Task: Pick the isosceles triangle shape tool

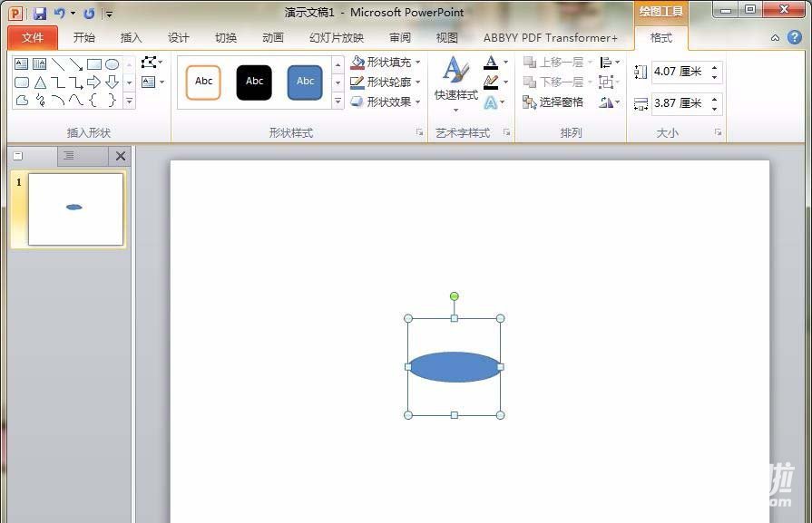Action: pyautogui.click(x=40, y=82)
